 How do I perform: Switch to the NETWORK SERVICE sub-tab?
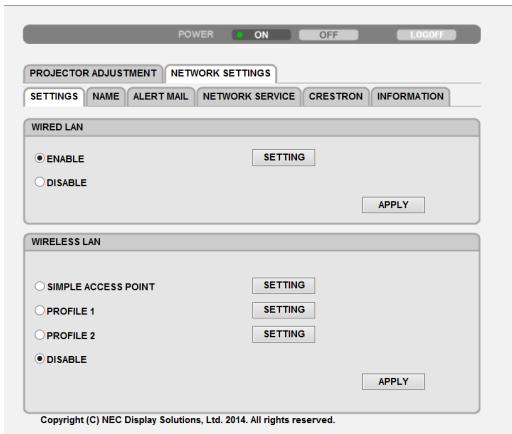click(x=249, y=97)
